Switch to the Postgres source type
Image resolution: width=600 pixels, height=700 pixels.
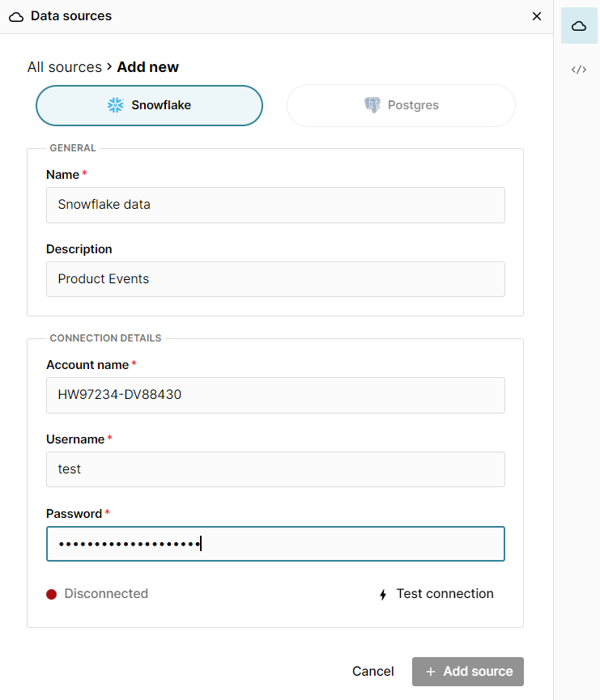tap(401, 105)
